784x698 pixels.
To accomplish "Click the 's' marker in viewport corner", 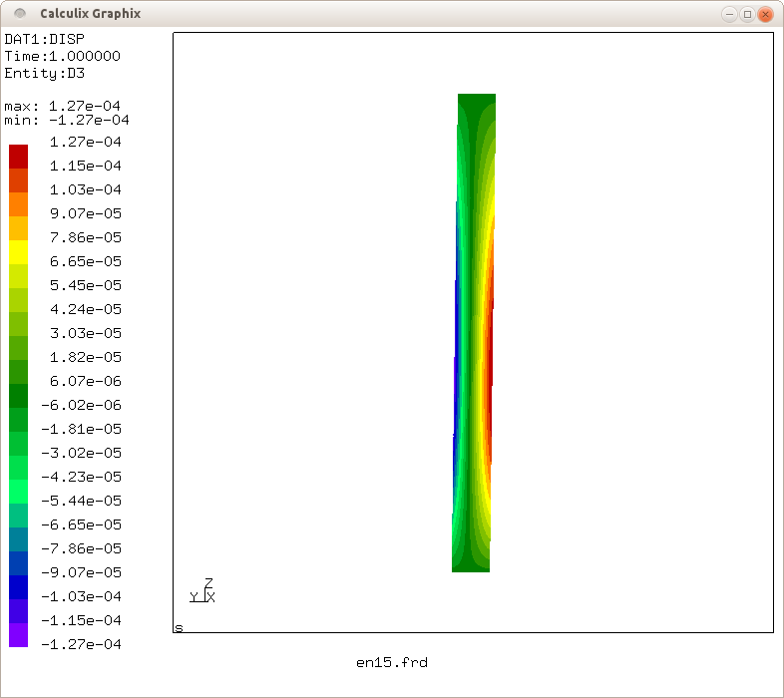I will click(x=179, y=628).
